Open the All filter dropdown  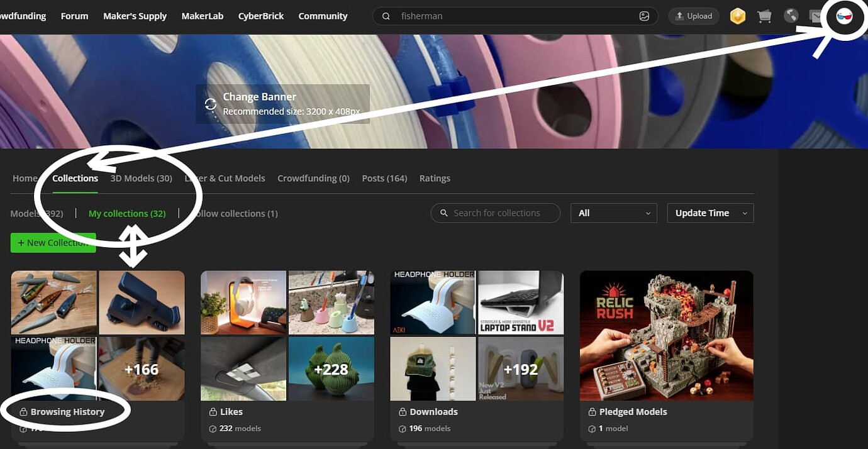(x=613, y=213)
